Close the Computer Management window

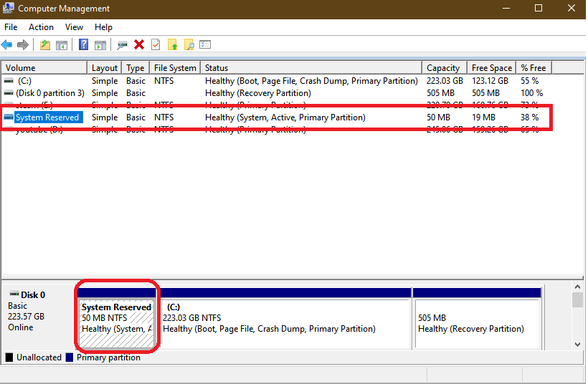(x=571, y=8)
